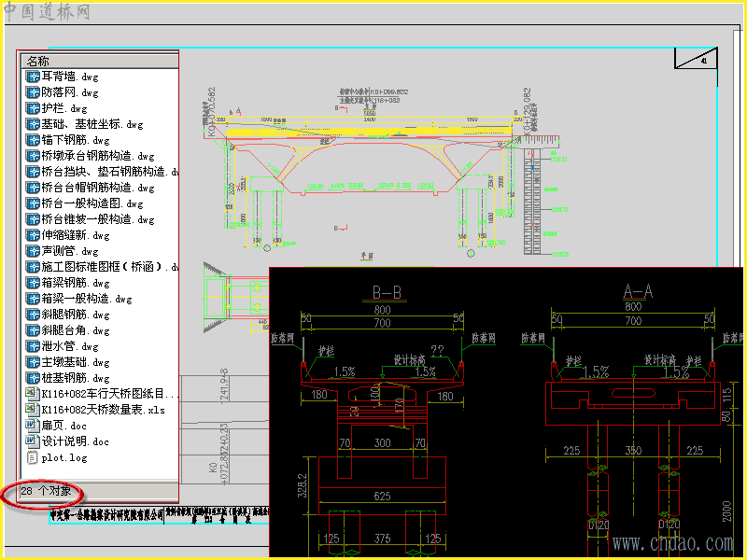Viewport: 747px width, 560px height.
Task: Click the Excel icon of K116+082天桥数量表.xls
Action: [x=33, y=410]
